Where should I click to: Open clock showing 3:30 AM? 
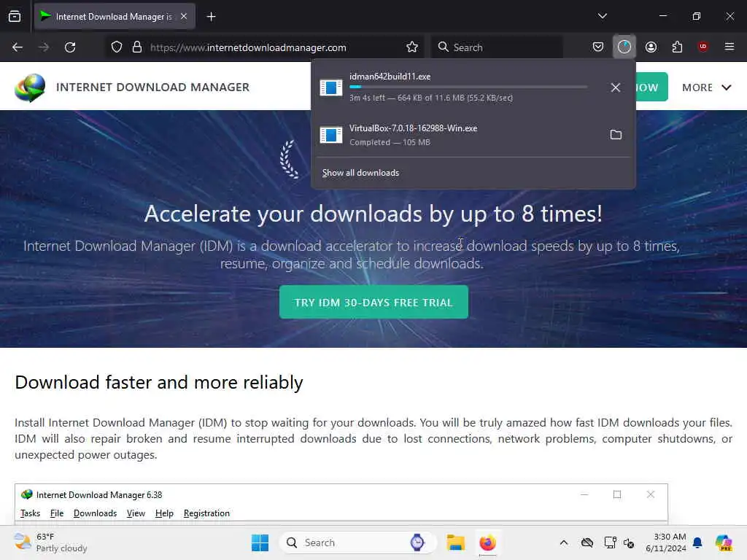[665, 542]
